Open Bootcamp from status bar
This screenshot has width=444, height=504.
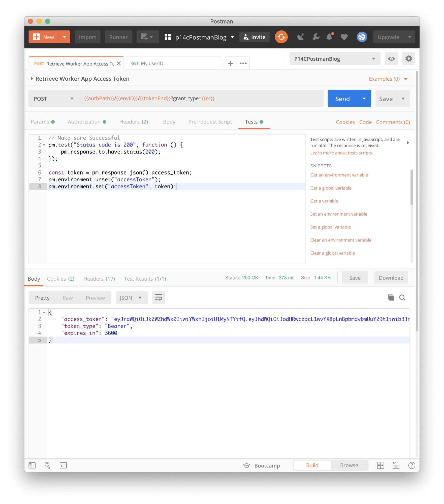click(262, 465)
